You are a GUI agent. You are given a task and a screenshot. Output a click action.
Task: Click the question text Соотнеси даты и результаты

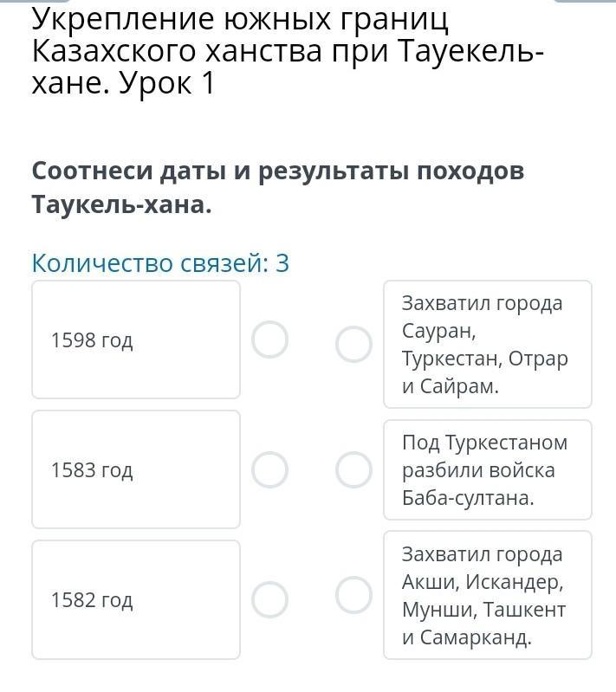coord(278,187)
